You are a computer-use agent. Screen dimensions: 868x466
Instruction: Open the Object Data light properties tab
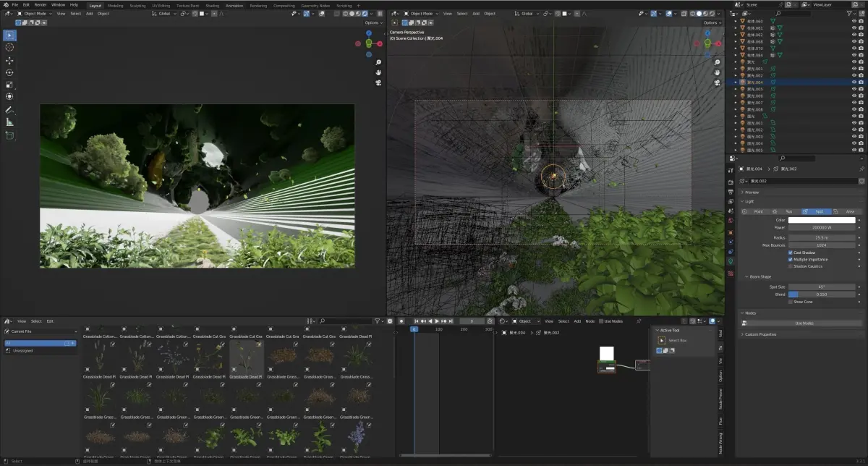click(x=730, y=260)
